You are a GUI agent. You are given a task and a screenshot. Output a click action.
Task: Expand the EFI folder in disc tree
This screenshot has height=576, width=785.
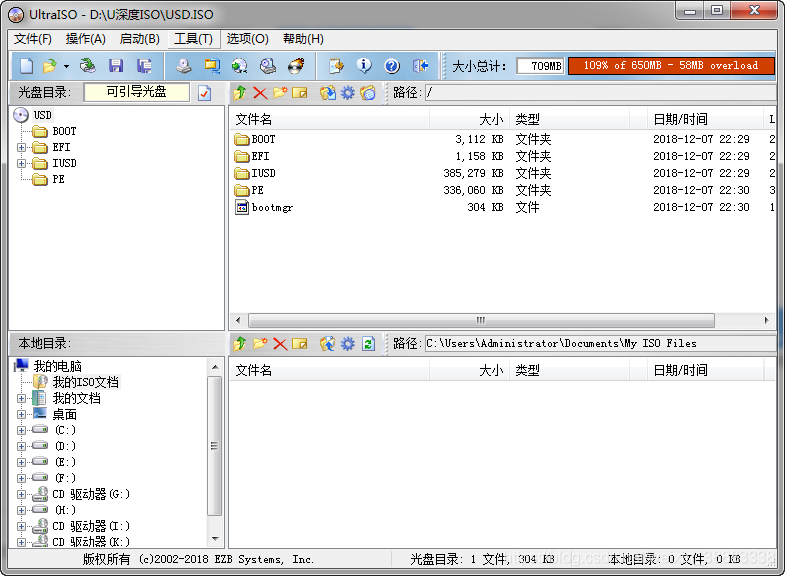tap(21, 147)
